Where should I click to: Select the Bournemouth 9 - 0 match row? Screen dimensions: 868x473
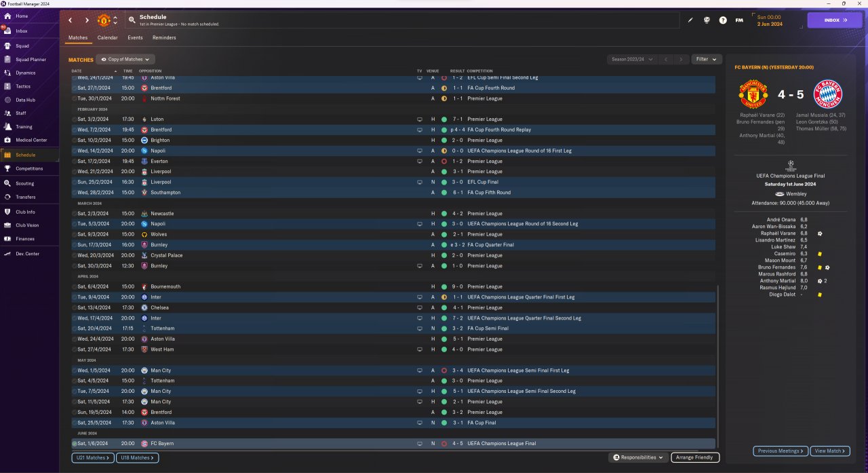(x=393, y=286)
